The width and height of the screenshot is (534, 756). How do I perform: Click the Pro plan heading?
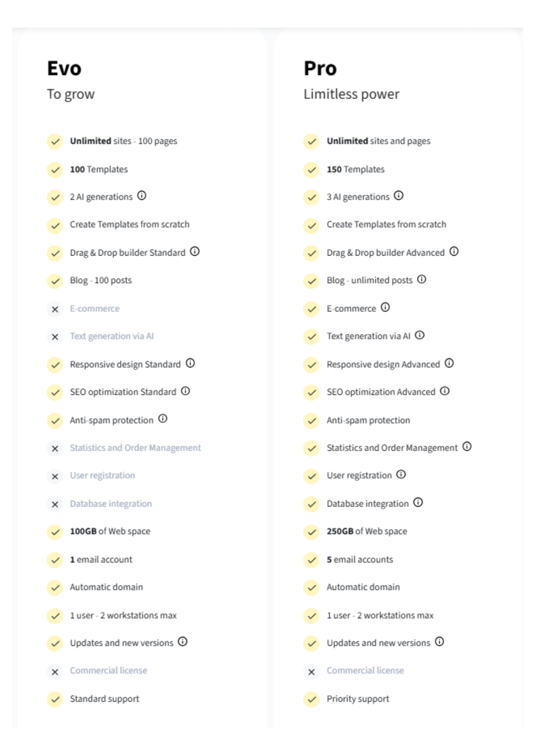[320, 68]
